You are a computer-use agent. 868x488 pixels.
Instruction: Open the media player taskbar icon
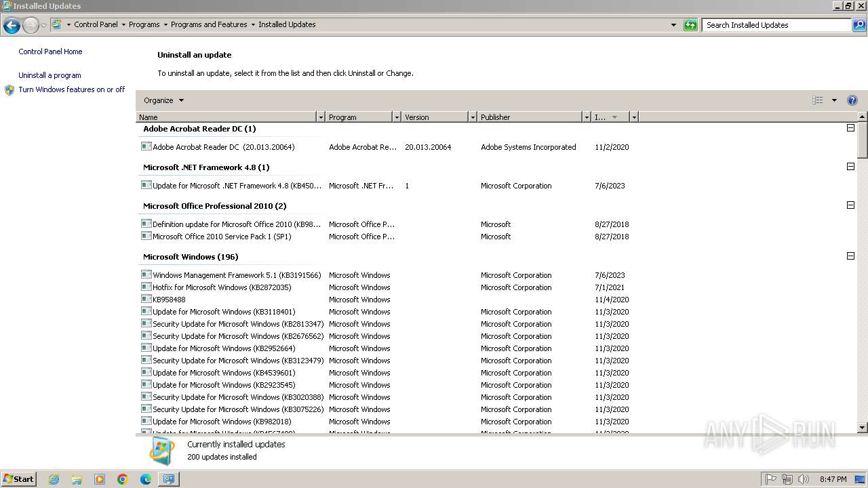[100, 479]
